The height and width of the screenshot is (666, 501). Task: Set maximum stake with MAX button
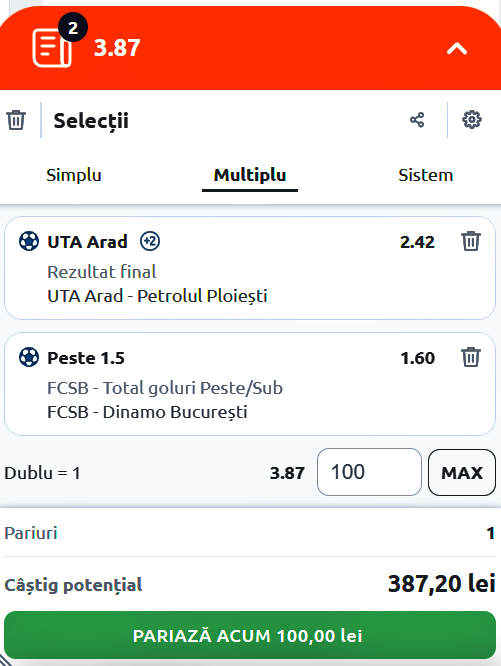click(x=462, y=472)
